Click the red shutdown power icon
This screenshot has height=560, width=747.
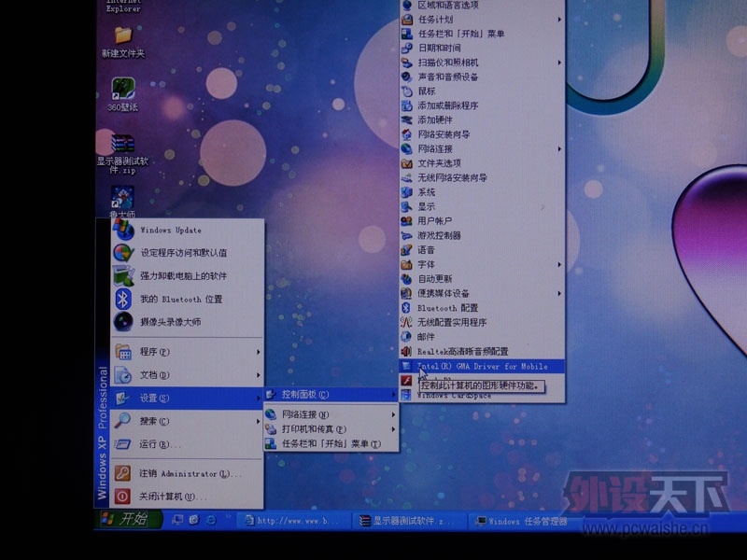[x=122, y=497]
